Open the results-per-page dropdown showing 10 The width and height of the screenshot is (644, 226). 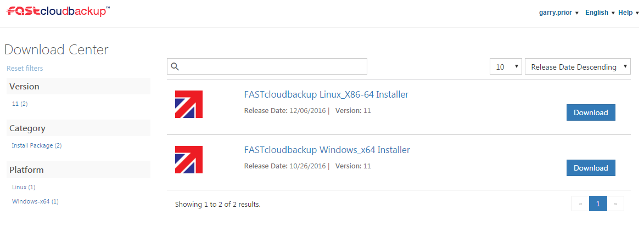pyautogui.click(x=506, y=66)
